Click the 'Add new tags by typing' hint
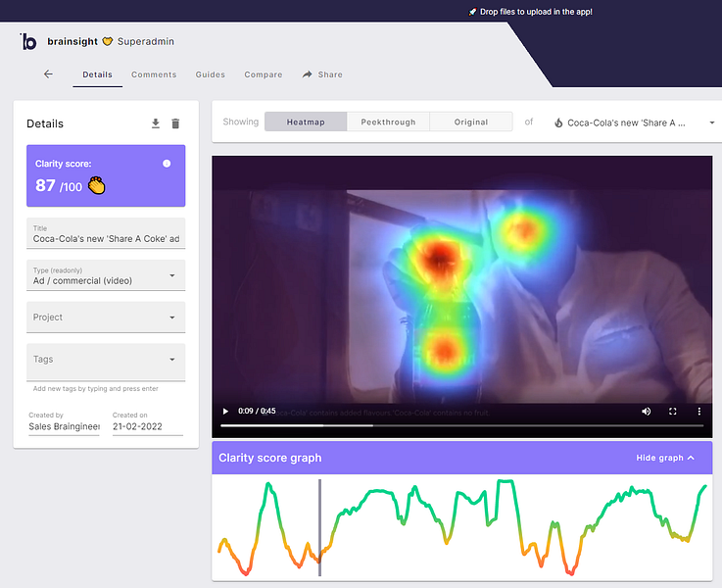The height and width of the screenshot is (588, 722). point(95,389)
